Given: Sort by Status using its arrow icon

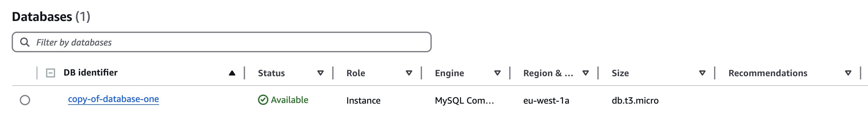Looking at the screenshot, I should [321, 73].
